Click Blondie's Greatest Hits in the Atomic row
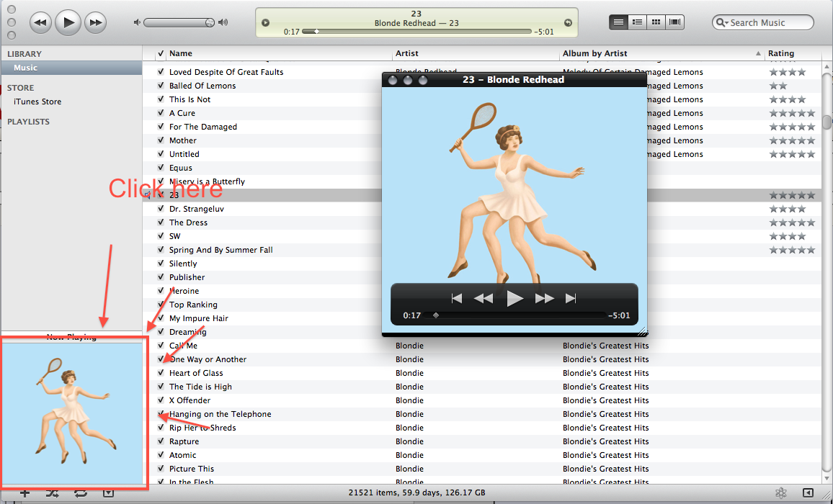The image size is (833, 504). [x=605, y=455]
